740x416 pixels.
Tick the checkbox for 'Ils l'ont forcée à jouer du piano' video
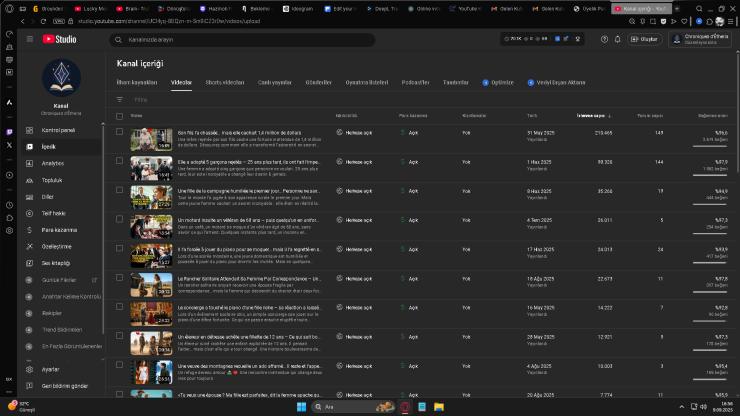[x=119, y=248]
